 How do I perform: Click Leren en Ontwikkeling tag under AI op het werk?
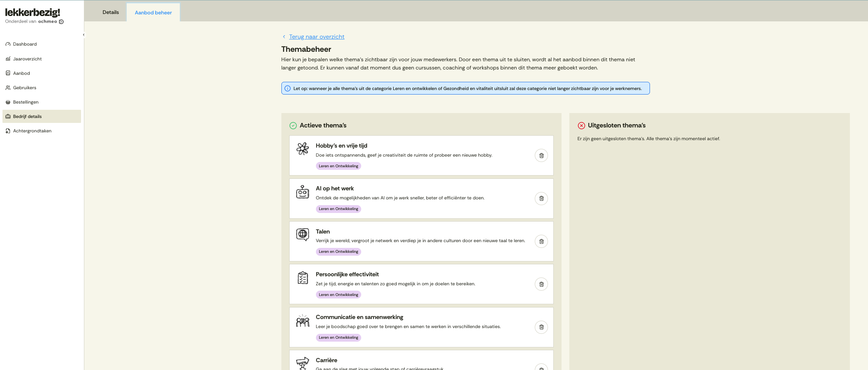click(338, 209)
